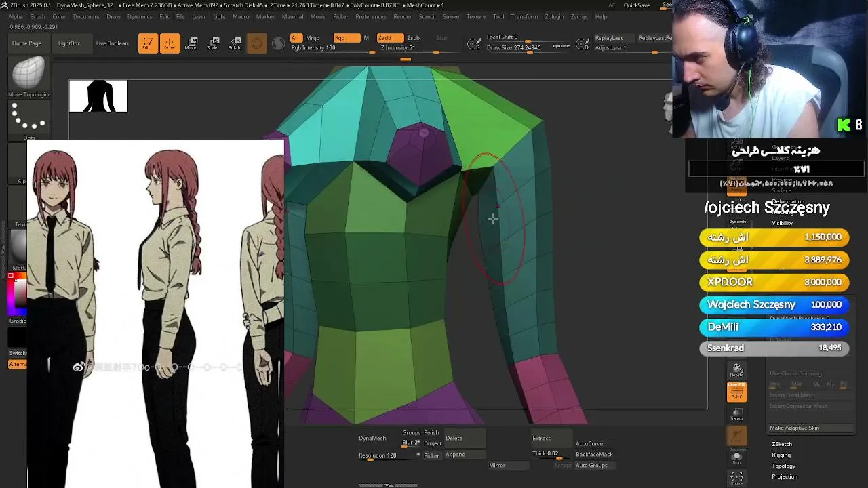
Task: Toggle the Dynamic draw size button
Action: pos(561,46)
